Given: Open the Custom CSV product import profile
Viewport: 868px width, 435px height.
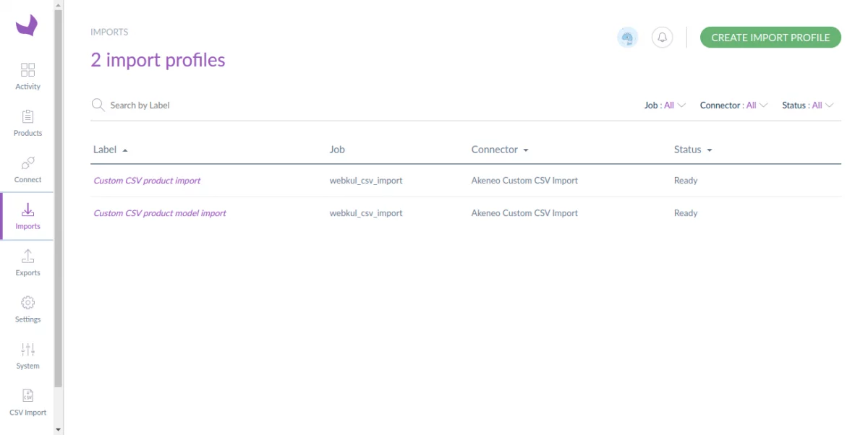Looking at the screenshot, I should tap(147, 180).
